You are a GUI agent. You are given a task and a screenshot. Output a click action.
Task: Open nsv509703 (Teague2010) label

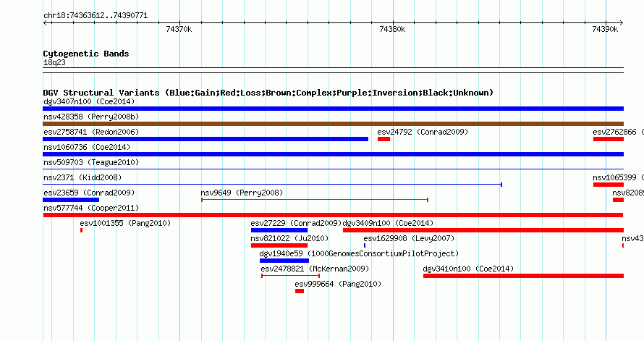91,162
